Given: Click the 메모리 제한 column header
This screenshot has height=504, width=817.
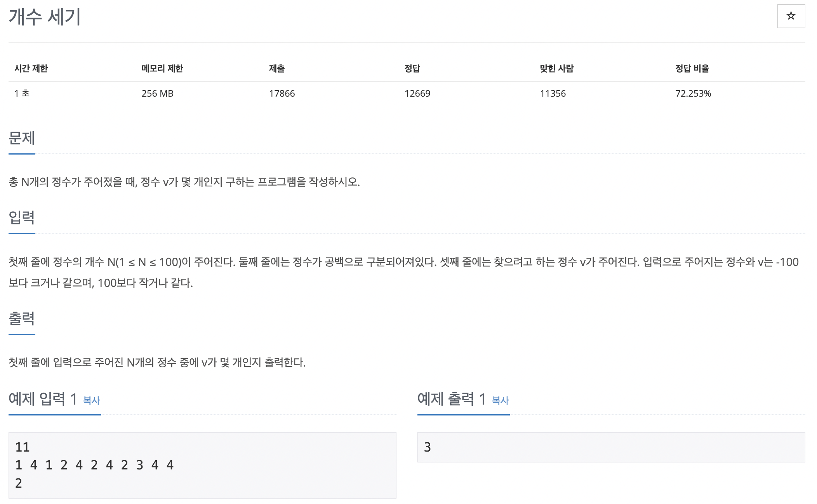Looking at the screenshot, I should [x=162, y=68].
